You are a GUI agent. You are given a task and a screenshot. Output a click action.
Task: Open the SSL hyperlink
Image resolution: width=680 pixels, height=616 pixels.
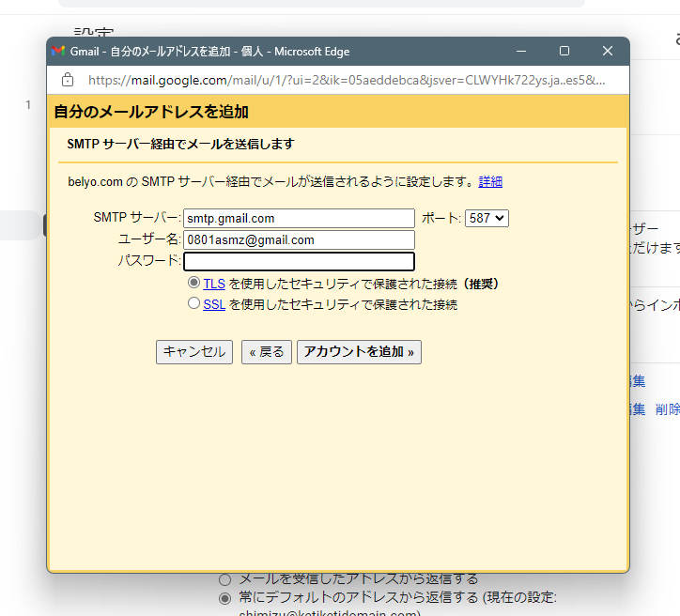(x=214, y=305)
